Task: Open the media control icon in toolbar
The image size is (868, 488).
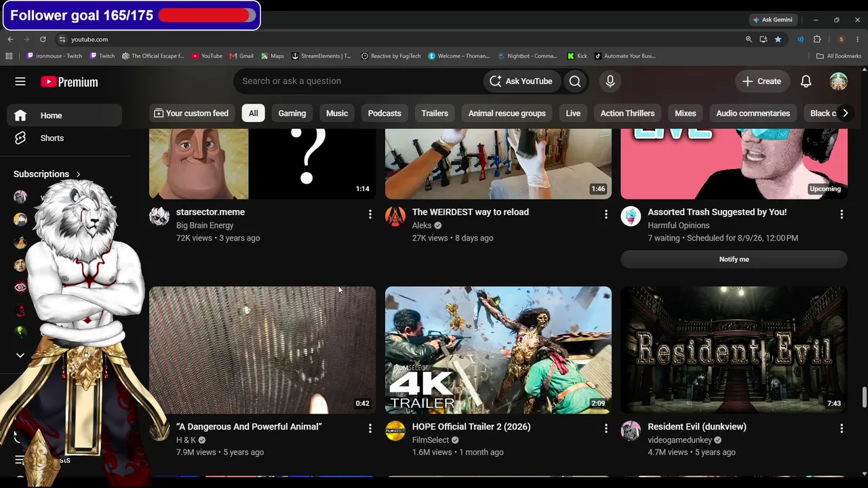Action: click(x=800, y=39)
